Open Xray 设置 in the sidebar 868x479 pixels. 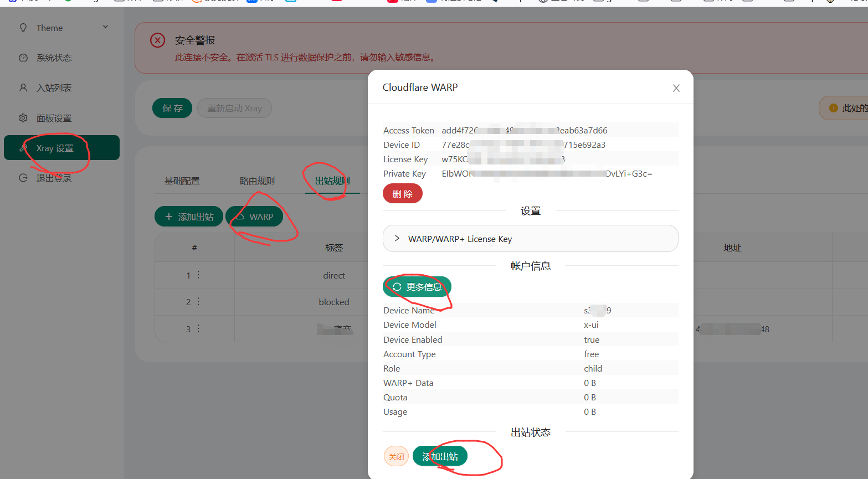pyautogui.click(x=61, y=148)
